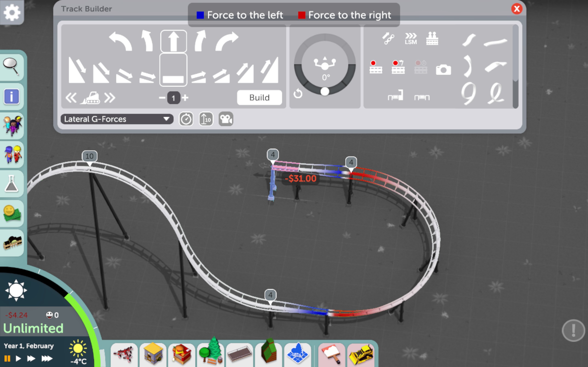Open the research flask menu

pyautogui.click(x=12, y=183)
